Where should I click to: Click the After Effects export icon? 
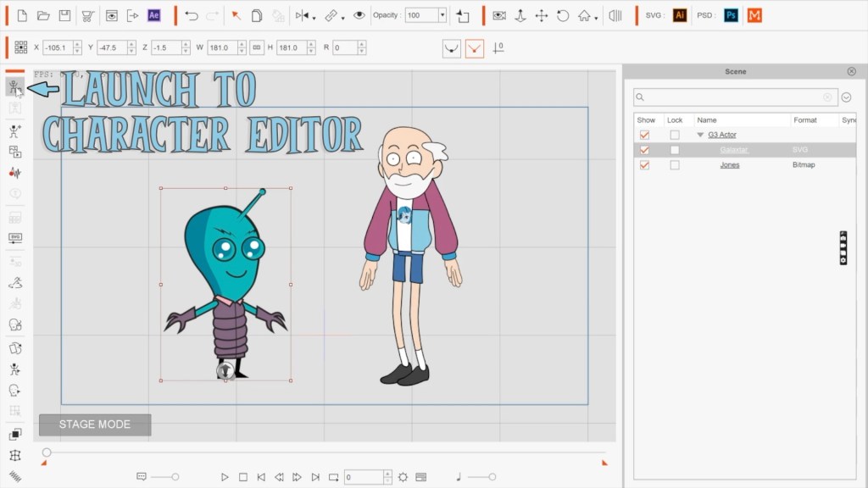[x=154, y=15]
